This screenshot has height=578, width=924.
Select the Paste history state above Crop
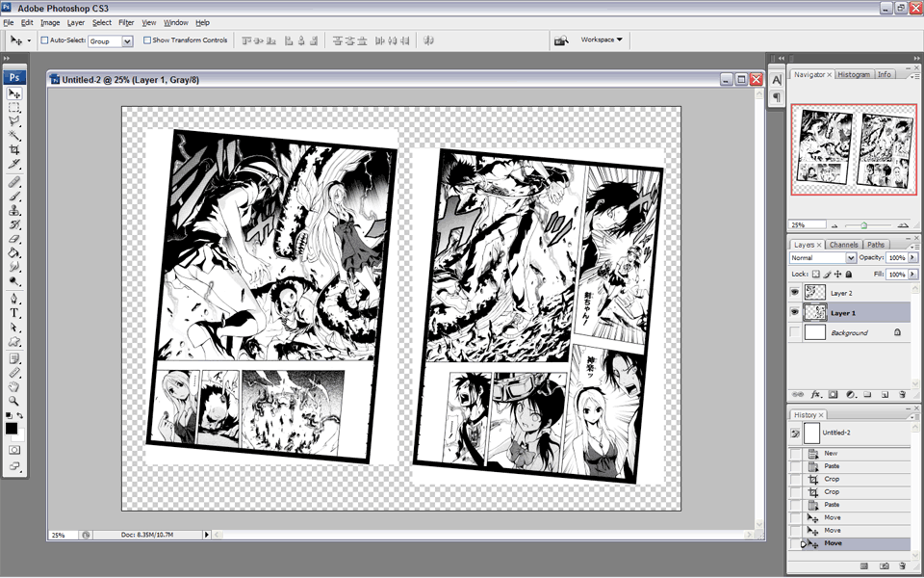[x=850, y=466]
